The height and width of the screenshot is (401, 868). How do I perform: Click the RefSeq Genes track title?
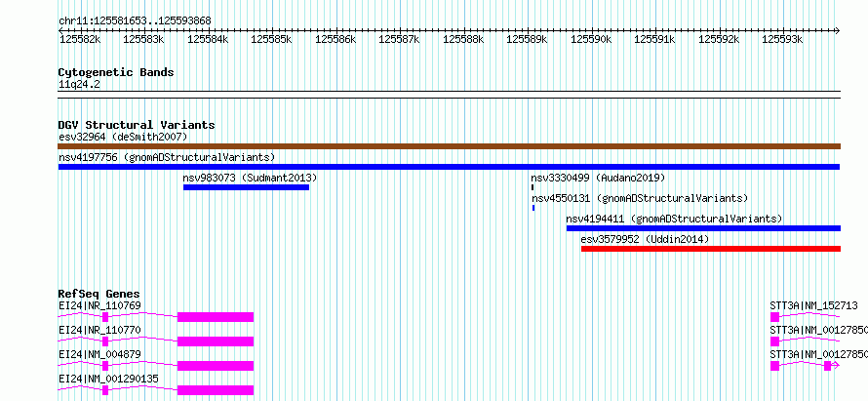(x=99, y=294)
